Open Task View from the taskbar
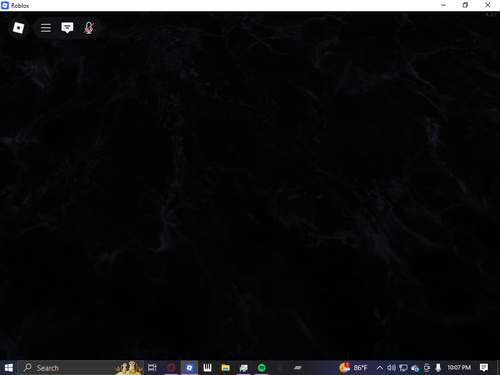The image size is (500, 375). (x=152, y=368)
